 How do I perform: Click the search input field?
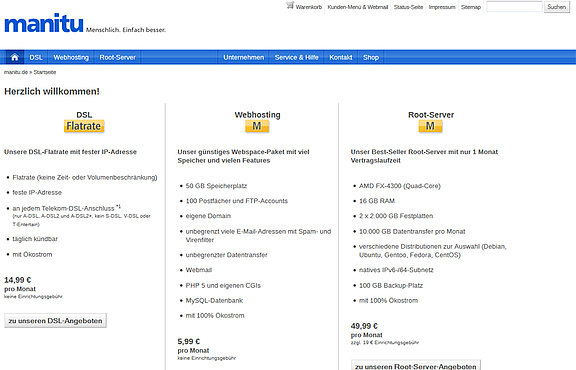(x=514, y=7)
